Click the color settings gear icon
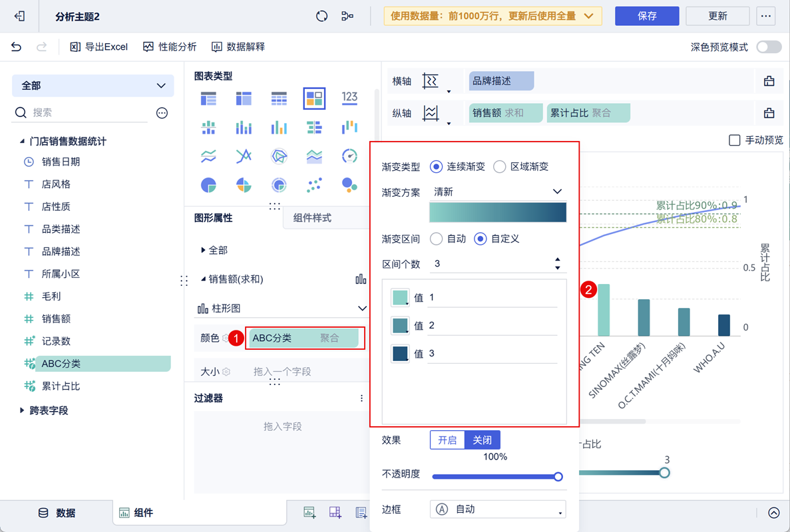 tap(226, 338)
